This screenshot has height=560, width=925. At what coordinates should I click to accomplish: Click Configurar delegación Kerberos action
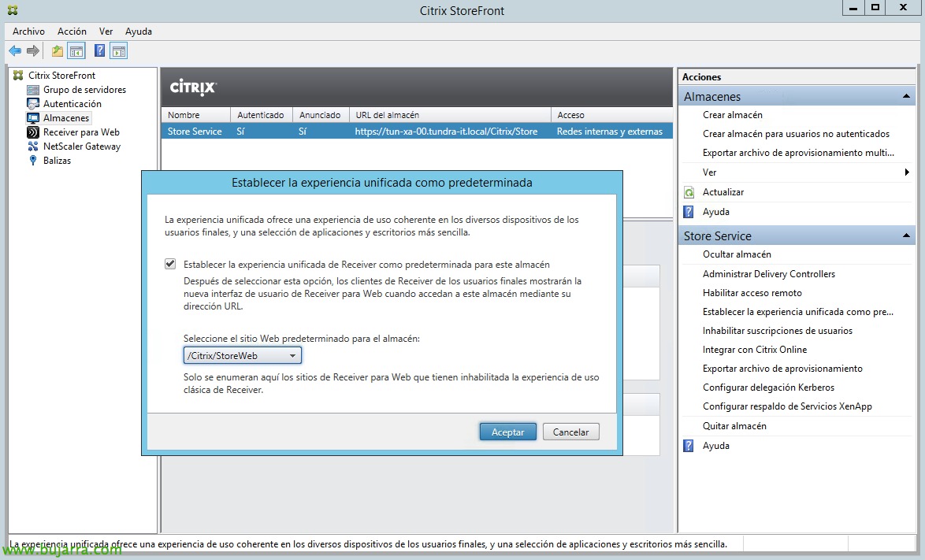tap(769, 388)
